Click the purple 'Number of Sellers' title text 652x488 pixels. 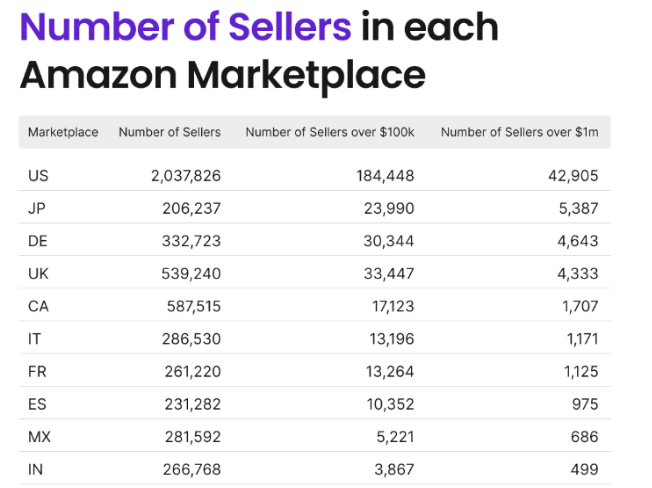pyautogui.click(x=186, y=27)
